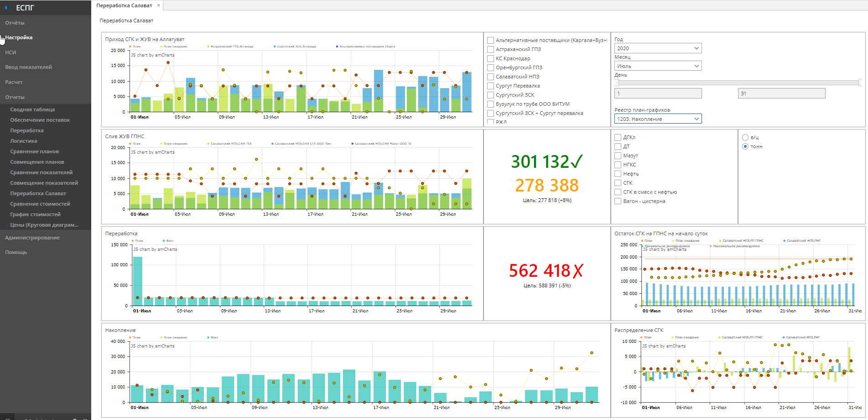Check Сургутский ЗСК + Сургут перевалка checkbox
This screenshot has width=868, height=420.
click(x=491, y=113)
